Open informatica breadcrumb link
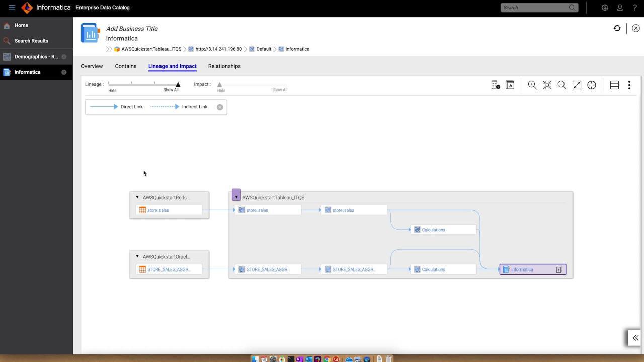Screen dimensions: 644x362 pyautogui.click(x=297, y=49)
